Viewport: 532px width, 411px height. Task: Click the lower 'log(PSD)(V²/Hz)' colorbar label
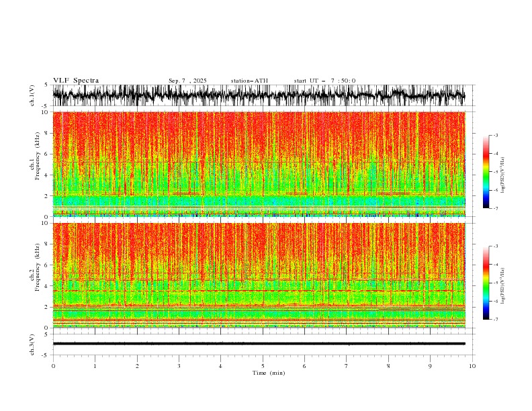click(503, 286)
